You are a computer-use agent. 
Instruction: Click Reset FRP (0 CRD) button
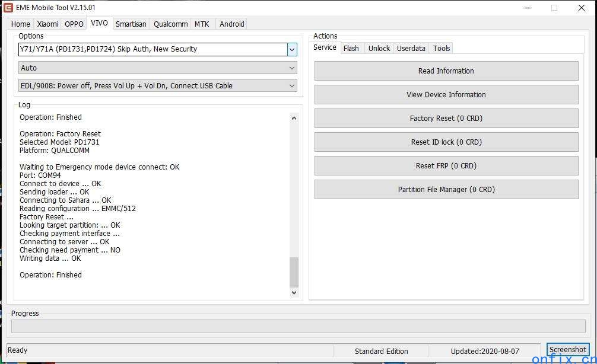446,166
